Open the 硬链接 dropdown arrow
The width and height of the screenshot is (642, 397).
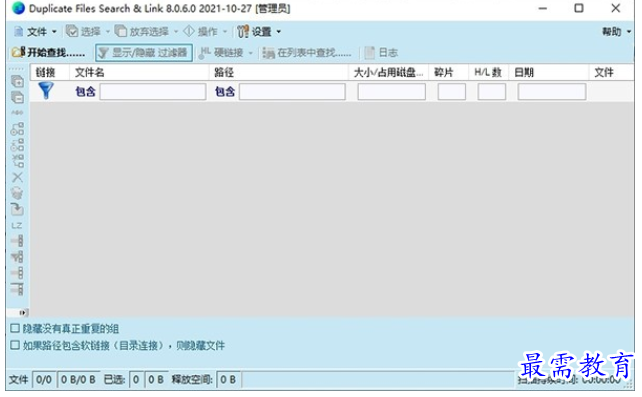(x=251, y=53)
